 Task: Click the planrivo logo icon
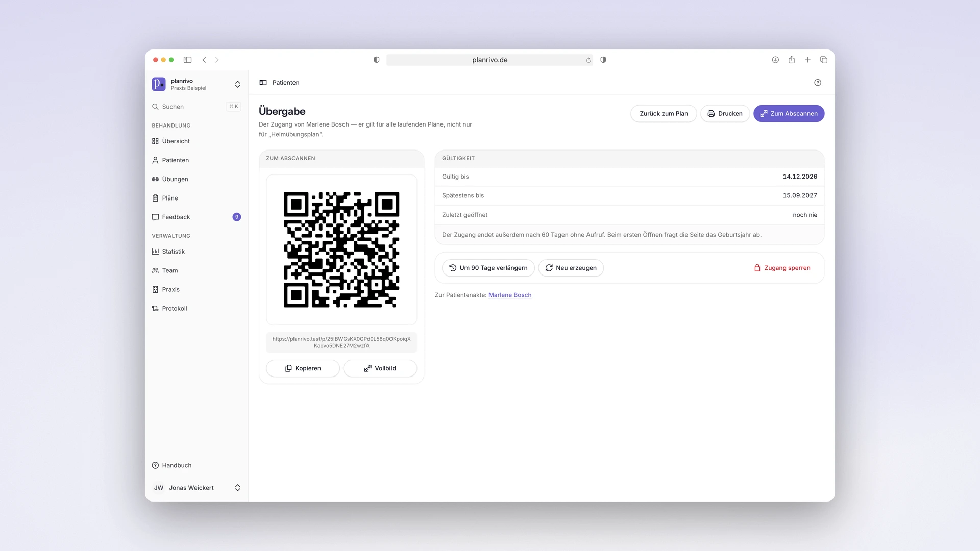(159, 84)
